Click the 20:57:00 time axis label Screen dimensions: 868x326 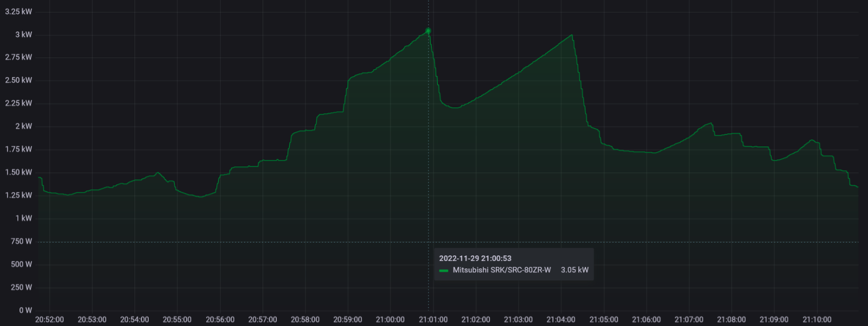263,319
